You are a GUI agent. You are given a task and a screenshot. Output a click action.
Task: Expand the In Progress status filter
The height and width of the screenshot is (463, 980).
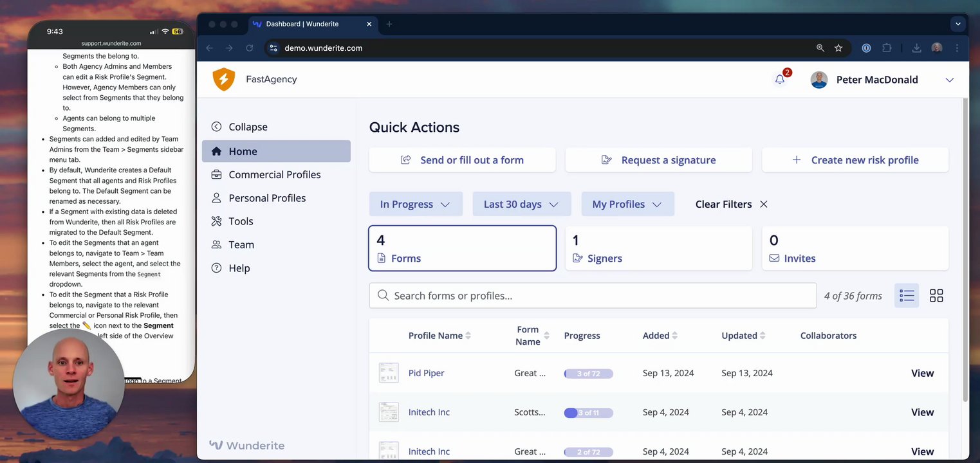[x=416, y=204]
